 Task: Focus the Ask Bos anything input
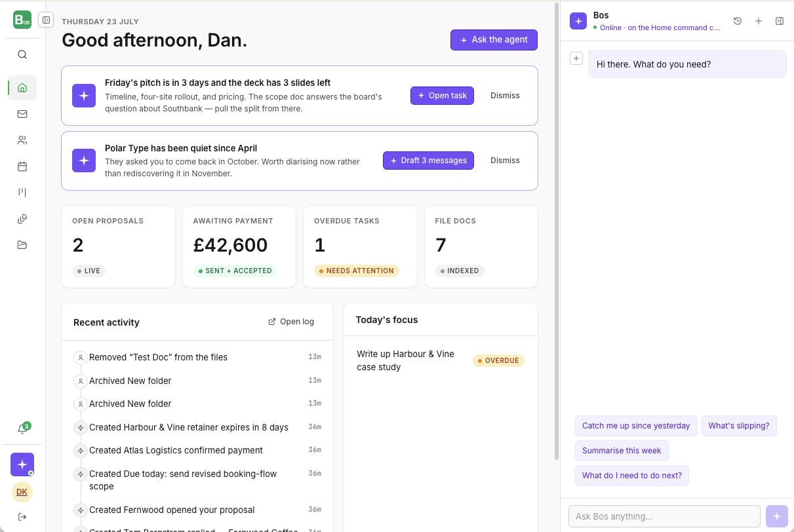664,516
